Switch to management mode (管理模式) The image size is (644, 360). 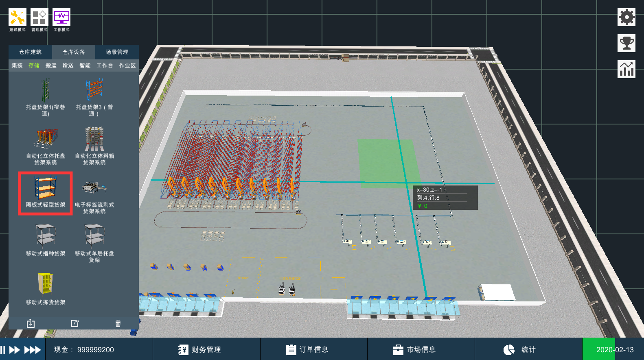pyautogui.click(x=39, y=20)
